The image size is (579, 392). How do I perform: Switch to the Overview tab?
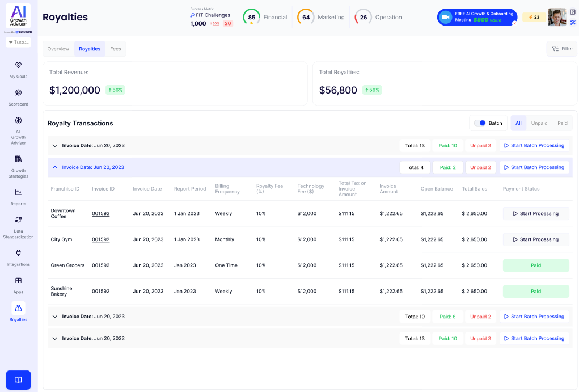point(58,49)
